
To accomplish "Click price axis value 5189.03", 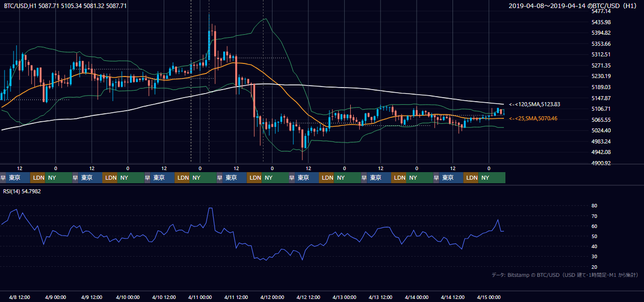I will click(x=601, y=87).
